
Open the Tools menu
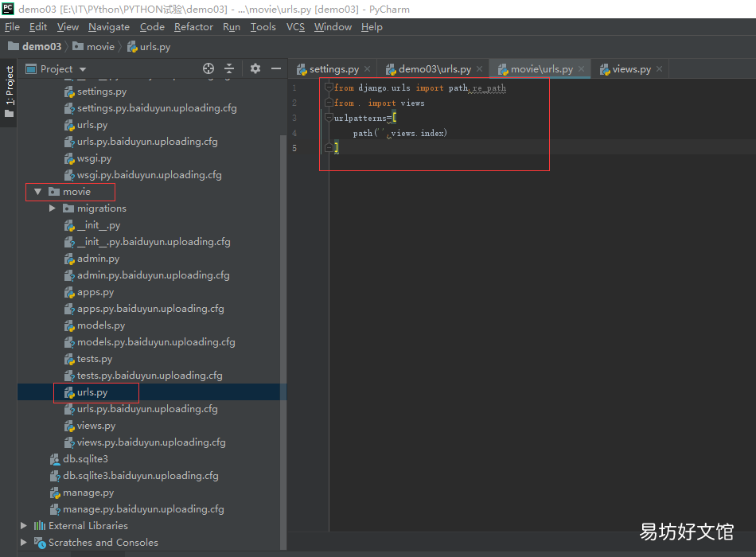263,27
